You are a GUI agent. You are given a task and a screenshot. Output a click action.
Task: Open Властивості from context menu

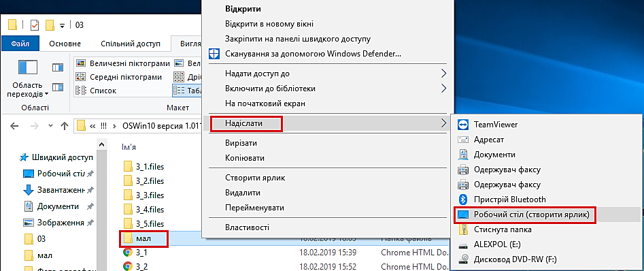tap(248, 227)
